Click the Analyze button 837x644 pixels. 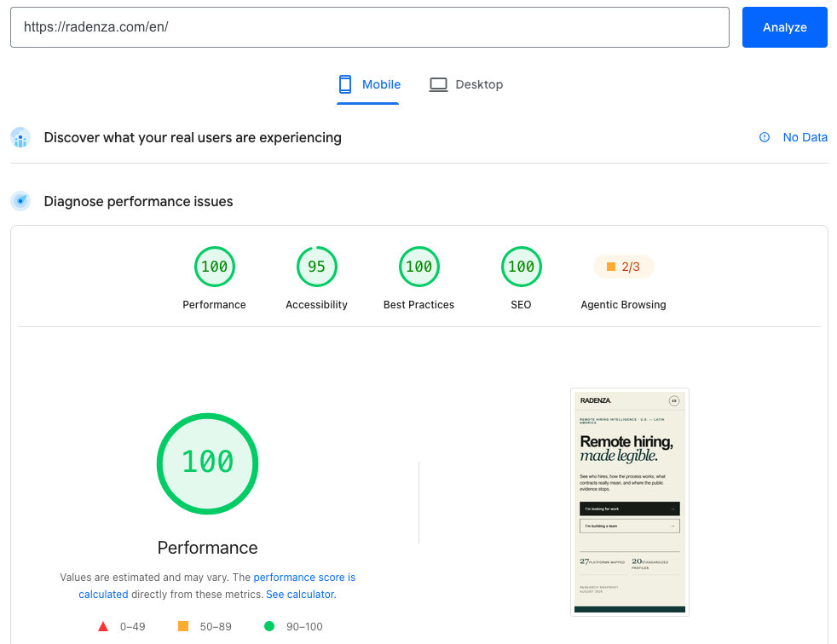784,27
